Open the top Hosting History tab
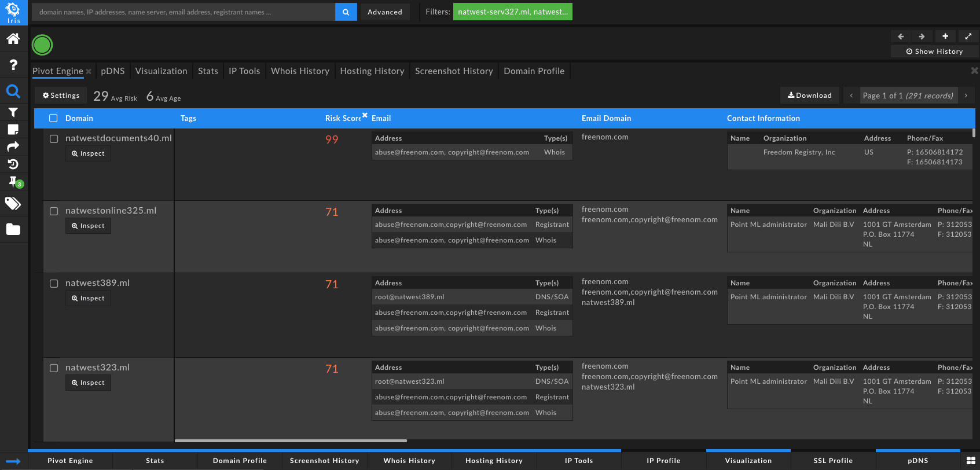Image resolution: width=980 pixels, height=470 pixels. pos(372,71)
